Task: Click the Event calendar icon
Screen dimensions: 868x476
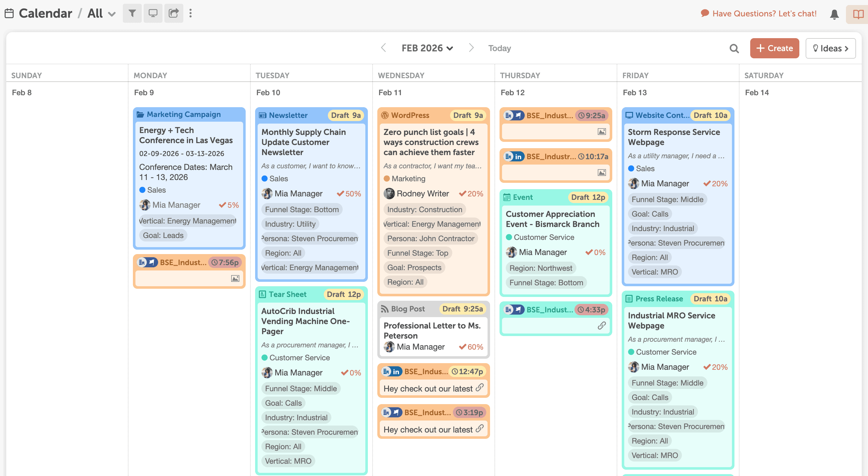Action: coord(507,197)
